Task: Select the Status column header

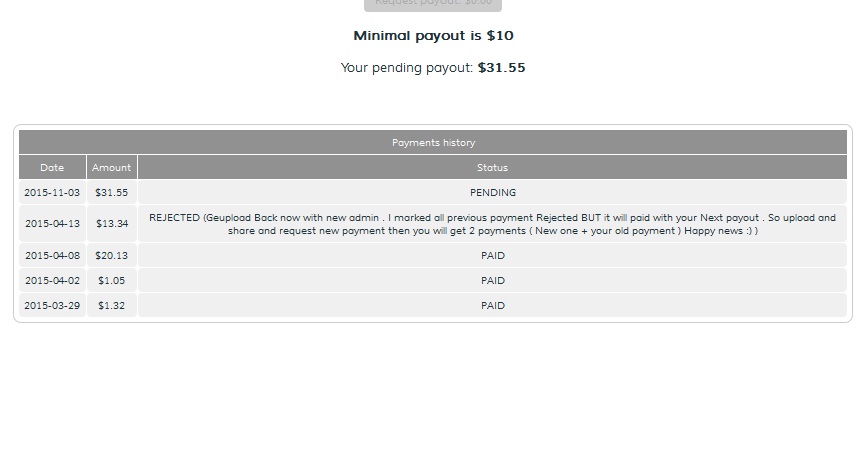Action: (492, 167)
